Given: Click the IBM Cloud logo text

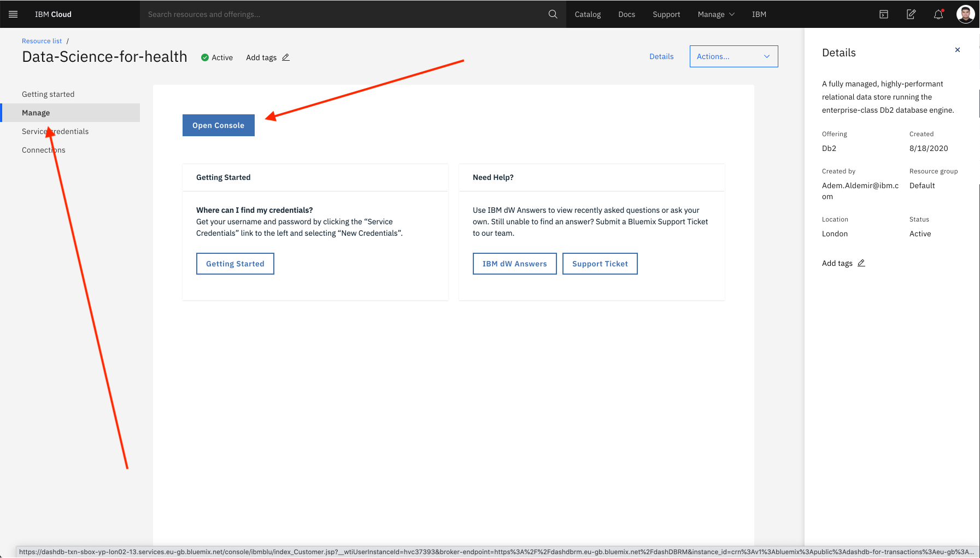Looking at the screenshot, I should click(x=53, y=14).
